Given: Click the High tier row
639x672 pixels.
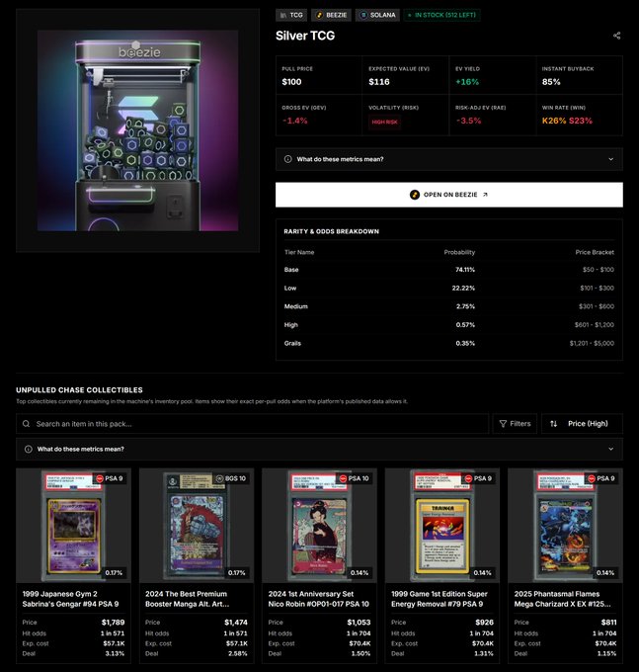Looking at the screenshot, I should click(448, 325).
